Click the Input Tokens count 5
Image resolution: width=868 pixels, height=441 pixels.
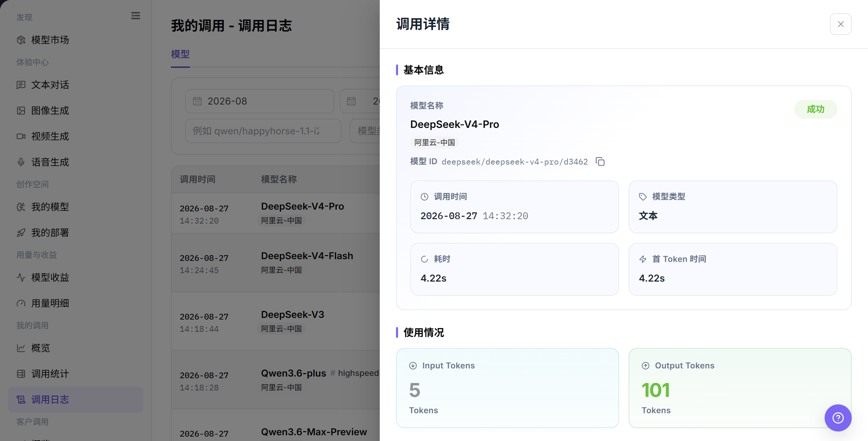pos(415,390)
